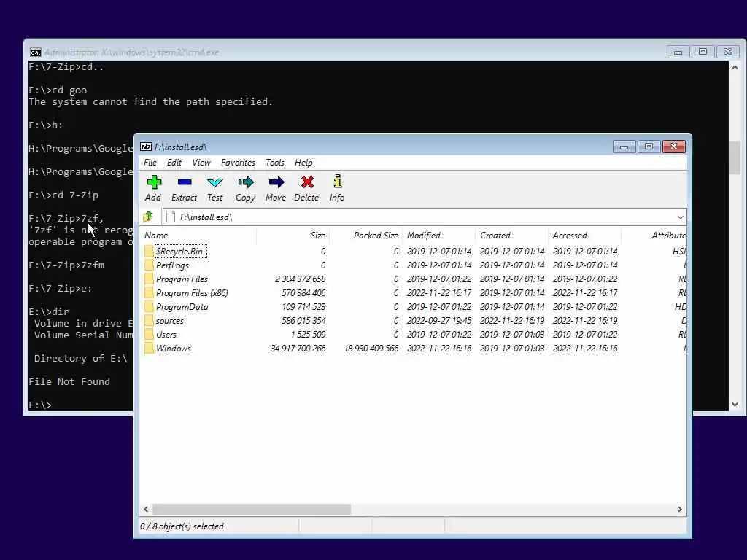Click packed size 18 930 409 566
Screen dimensions: 747x560
click(x=371, y=348)
